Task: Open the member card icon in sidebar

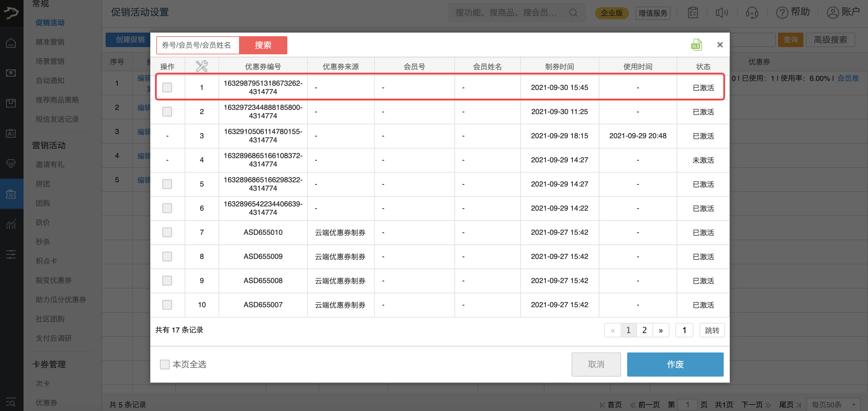Action: [x=11, y=133]
